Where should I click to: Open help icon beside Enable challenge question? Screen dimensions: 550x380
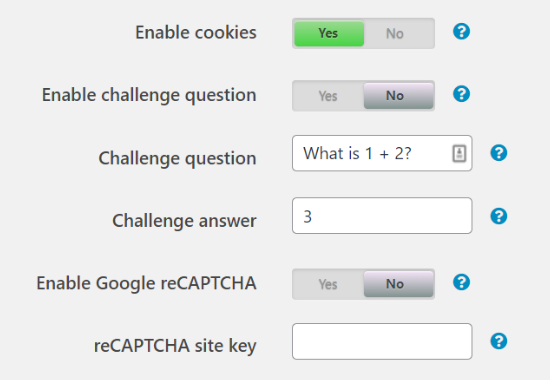461,94
